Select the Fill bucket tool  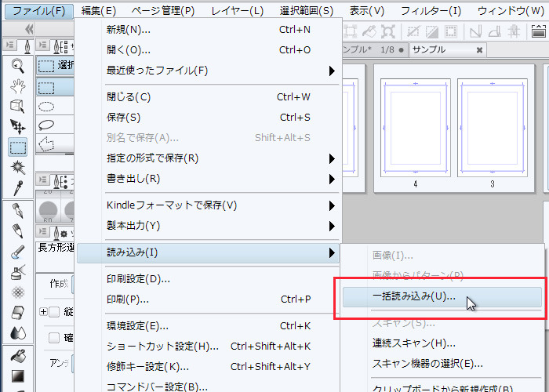coord(17,356)
